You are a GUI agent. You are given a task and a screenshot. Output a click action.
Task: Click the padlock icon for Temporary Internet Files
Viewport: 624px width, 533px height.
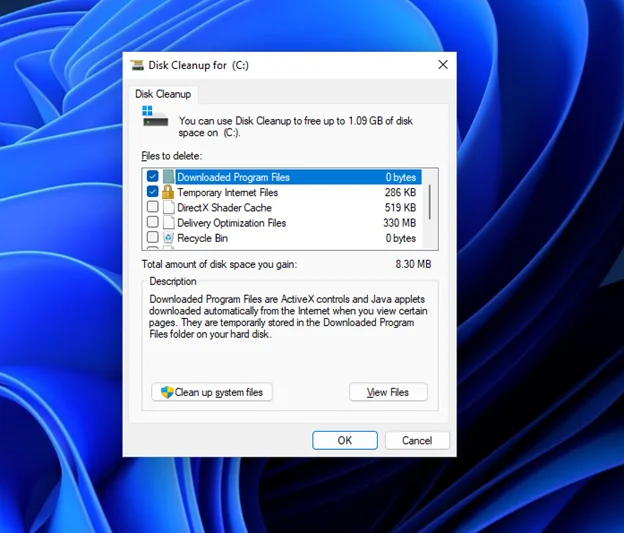pyautogui.click(x=168, y=192)
